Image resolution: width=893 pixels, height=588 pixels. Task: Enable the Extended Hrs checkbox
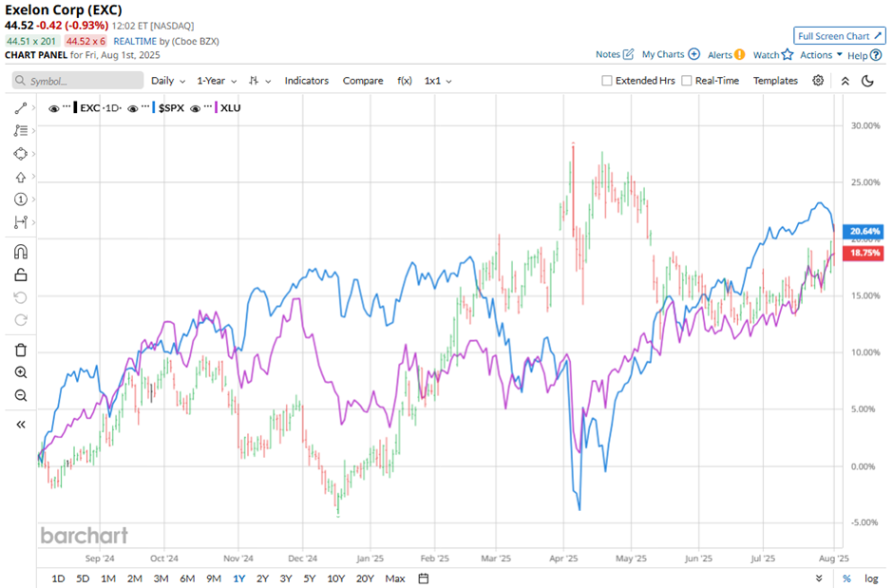tap(606, 81)
